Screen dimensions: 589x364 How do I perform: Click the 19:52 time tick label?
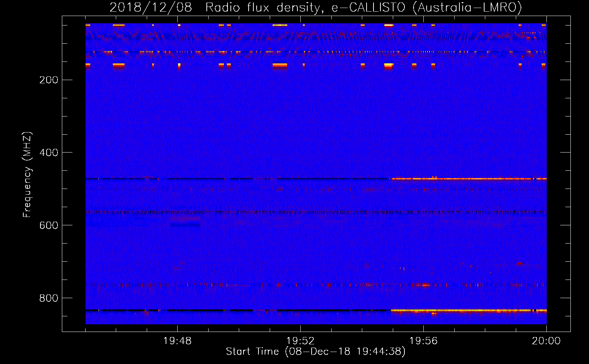(x=300, y=341)
